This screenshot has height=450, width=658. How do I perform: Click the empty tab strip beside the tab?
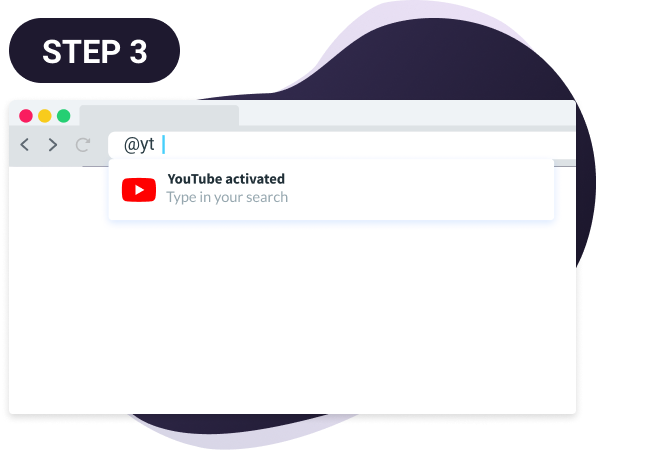click(x=407, y=112)
